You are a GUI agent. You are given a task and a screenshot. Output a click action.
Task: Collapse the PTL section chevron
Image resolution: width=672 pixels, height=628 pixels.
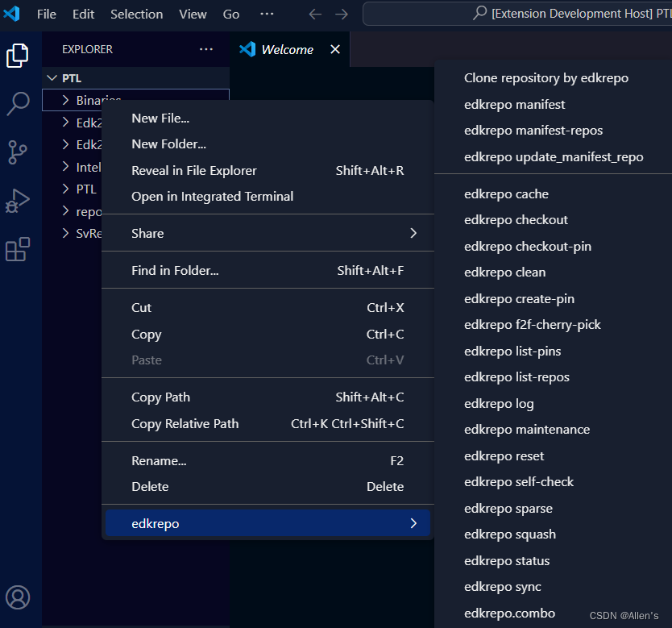[51, 77]
